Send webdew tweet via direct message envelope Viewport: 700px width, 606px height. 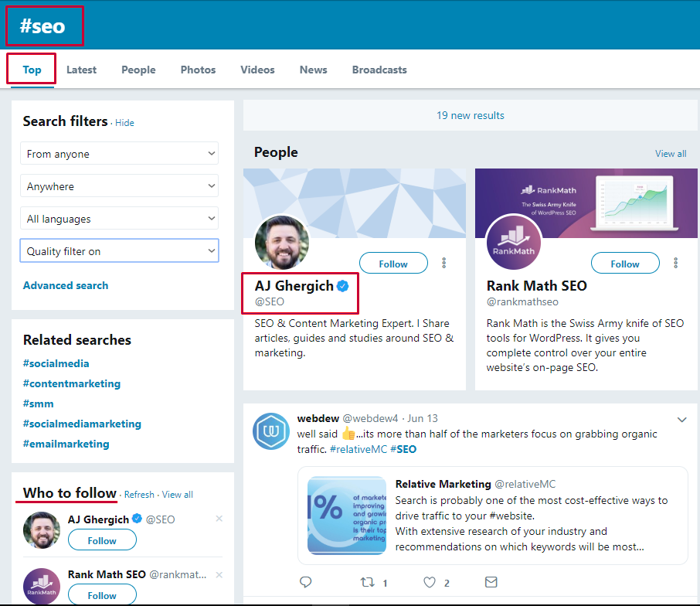[x=491, y=582]
